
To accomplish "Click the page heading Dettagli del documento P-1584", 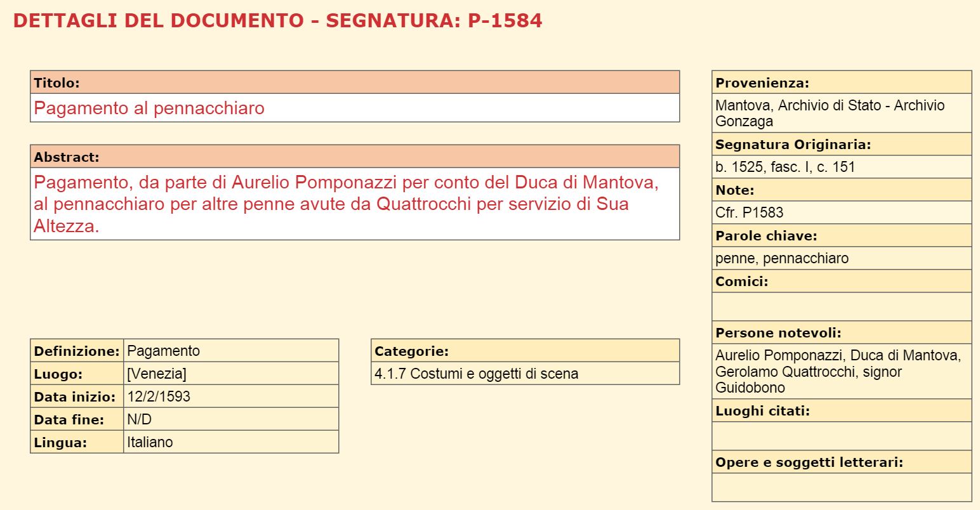I will point(277,21).
